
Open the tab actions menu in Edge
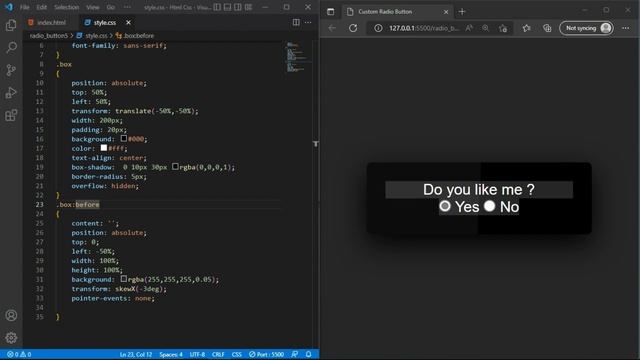pos(331,11)
